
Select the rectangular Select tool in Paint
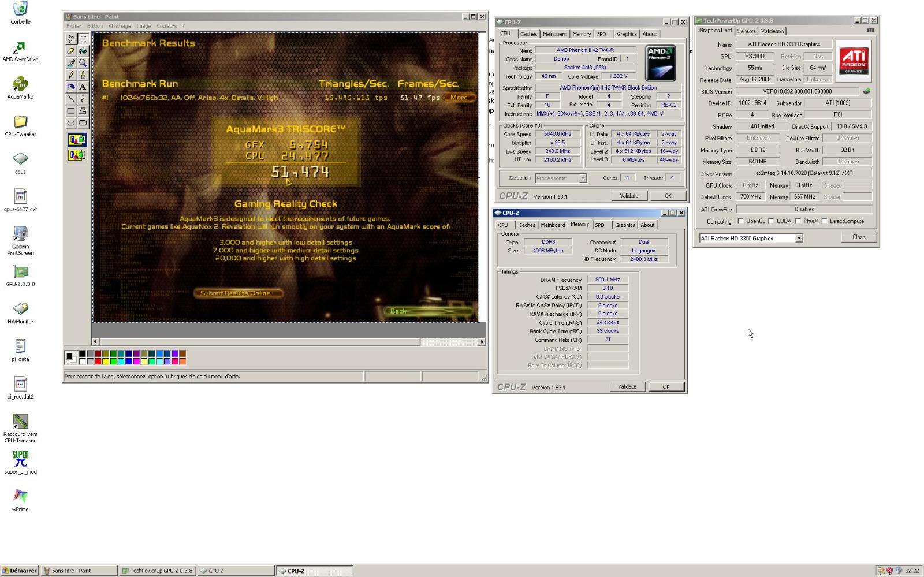pos(83,39)
